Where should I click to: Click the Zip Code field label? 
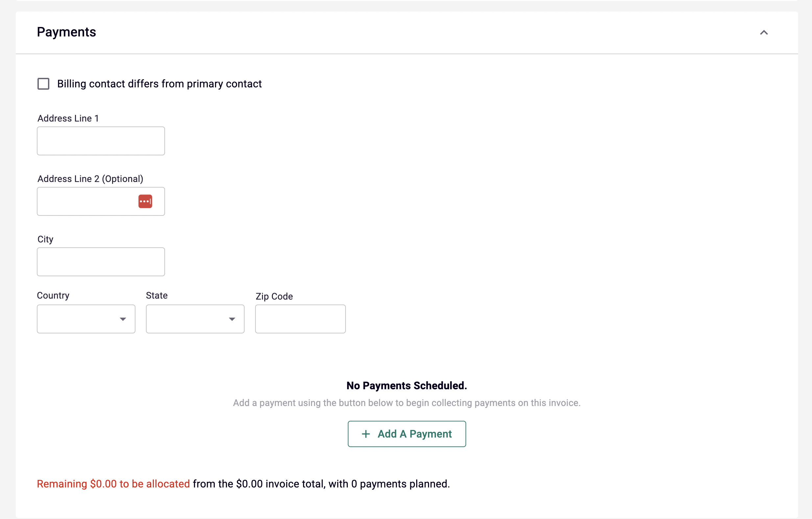(274, 296)
